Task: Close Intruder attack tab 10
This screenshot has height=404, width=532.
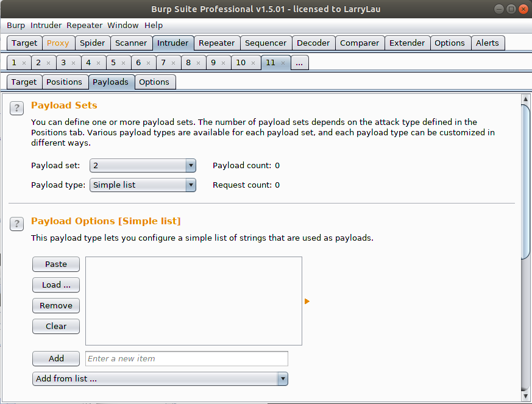Action: [x=253, y=63]
